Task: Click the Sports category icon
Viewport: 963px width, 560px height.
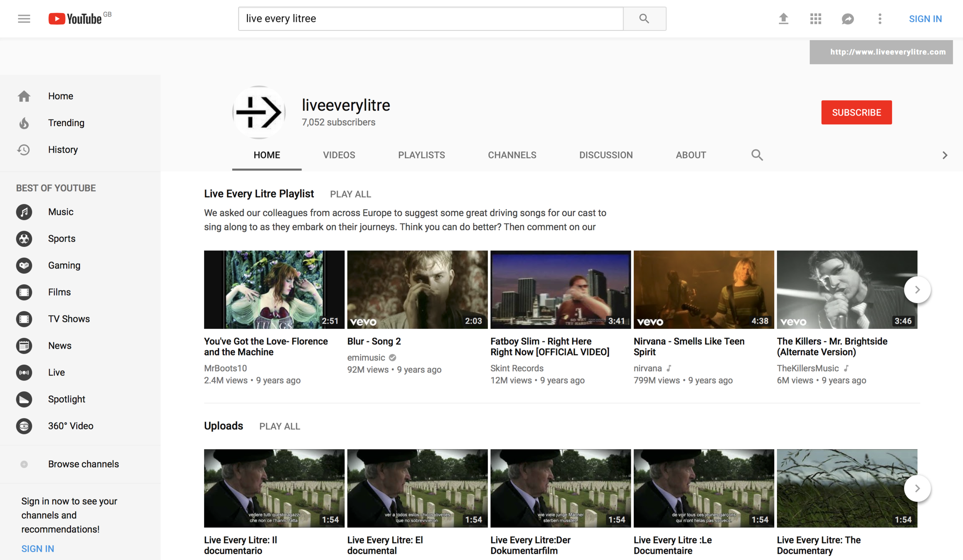Action: (x=24, y=239)
